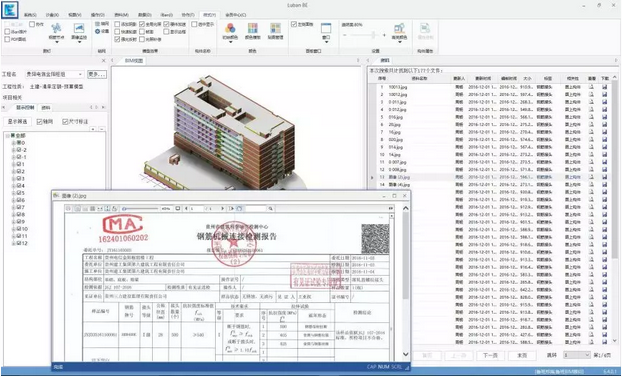Open the image monitoring tool in ribbon
Viewport: 622px width, 377px height.
pos(79,31)
